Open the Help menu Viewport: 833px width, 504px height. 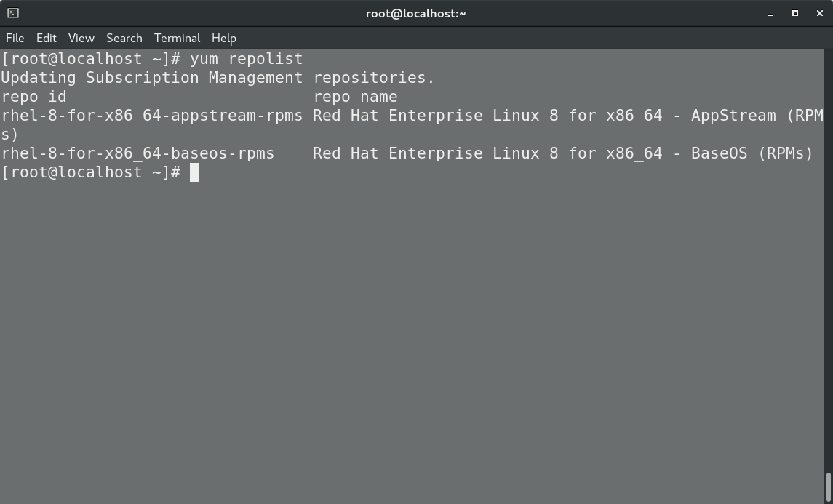coord(223,39)
